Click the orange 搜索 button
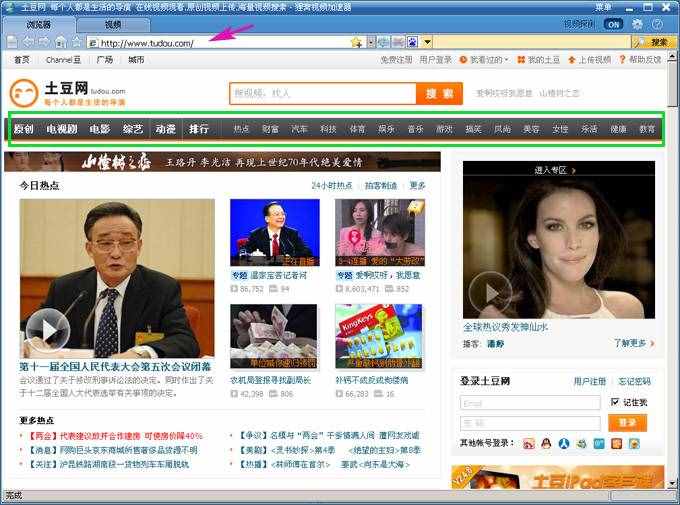680x505 pixels. click(439, 93)
